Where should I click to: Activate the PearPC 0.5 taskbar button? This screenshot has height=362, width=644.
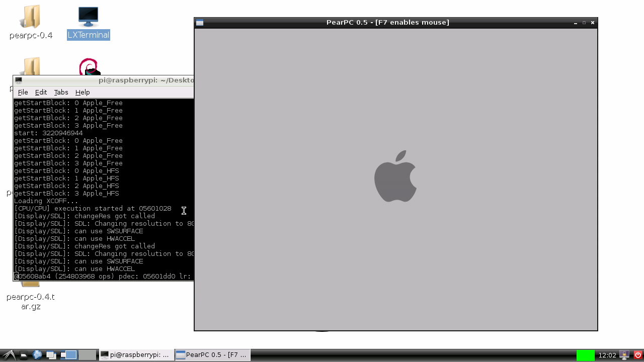(x=212, y=355)
